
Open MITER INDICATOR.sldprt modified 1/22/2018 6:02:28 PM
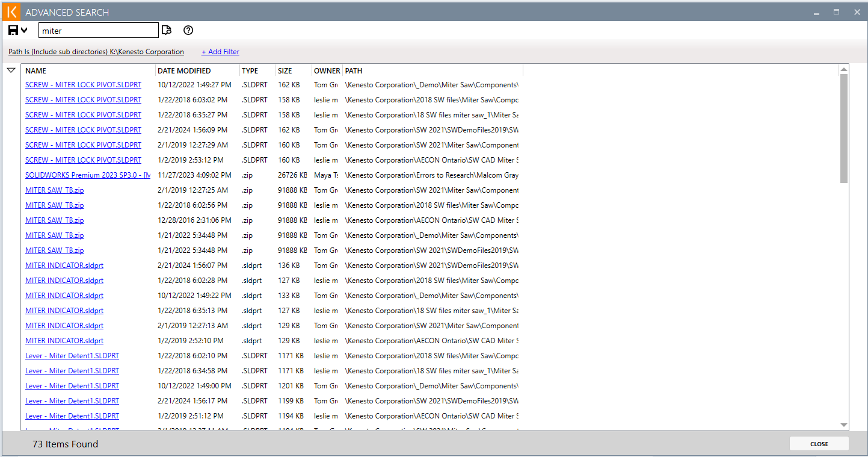click(64, 281)
